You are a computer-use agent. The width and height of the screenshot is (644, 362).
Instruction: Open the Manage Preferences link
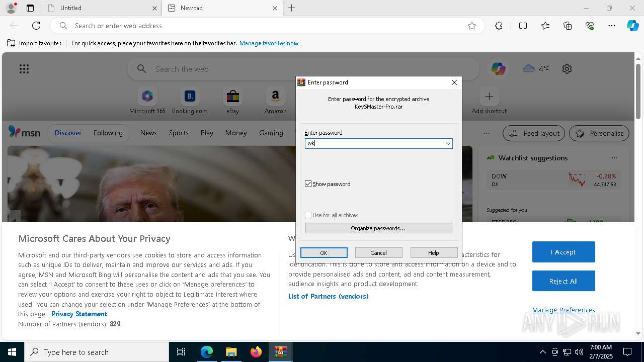coord(563,310)
